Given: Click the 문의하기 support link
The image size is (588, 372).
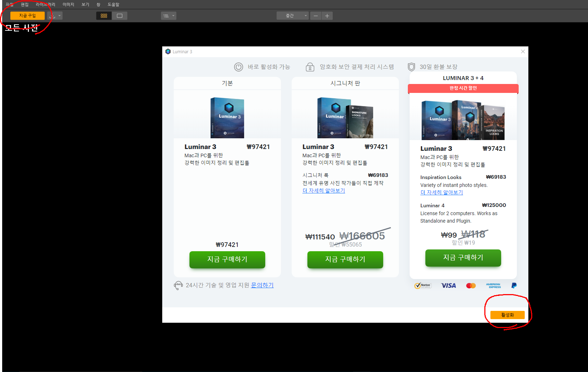Looking at the screenshot, I should [262, 285].
